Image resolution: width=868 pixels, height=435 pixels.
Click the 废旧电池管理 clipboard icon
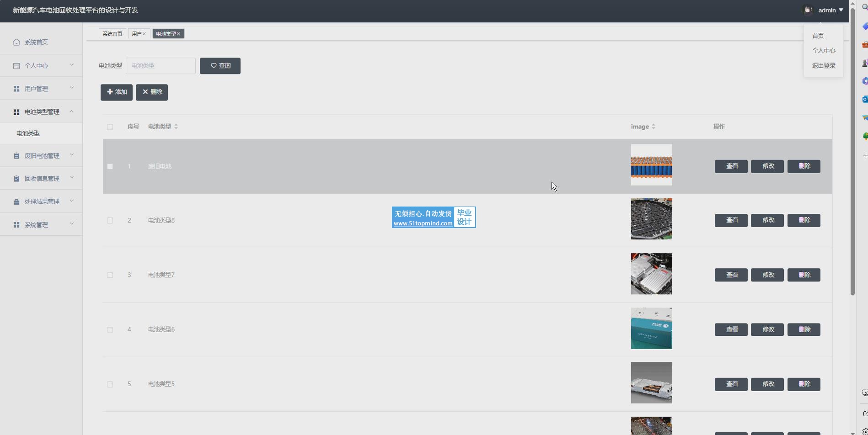pos(16,156)
